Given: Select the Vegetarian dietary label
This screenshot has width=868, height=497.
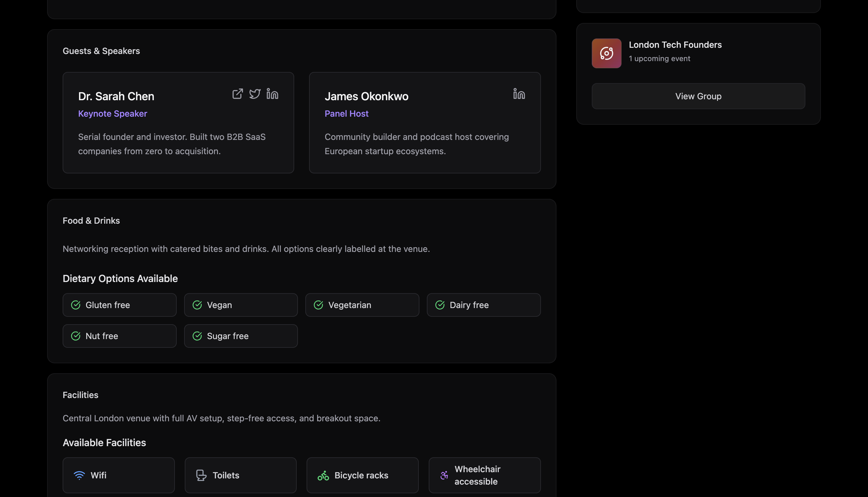Looking at the screenshot, I should tap(350, 305).
